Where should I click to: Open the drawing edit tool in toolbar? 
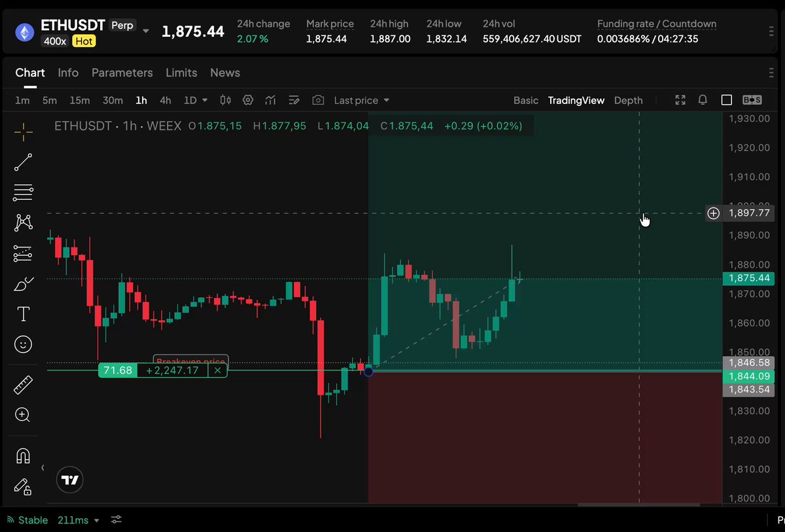(x=294, y=100)
